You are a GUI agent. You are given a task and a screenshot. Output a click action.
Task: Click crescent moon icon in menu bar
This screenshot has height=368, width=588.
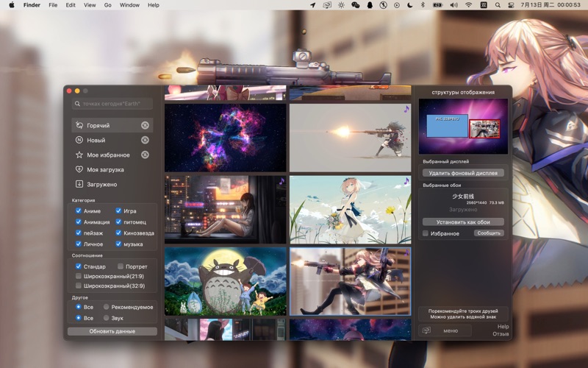410,5
